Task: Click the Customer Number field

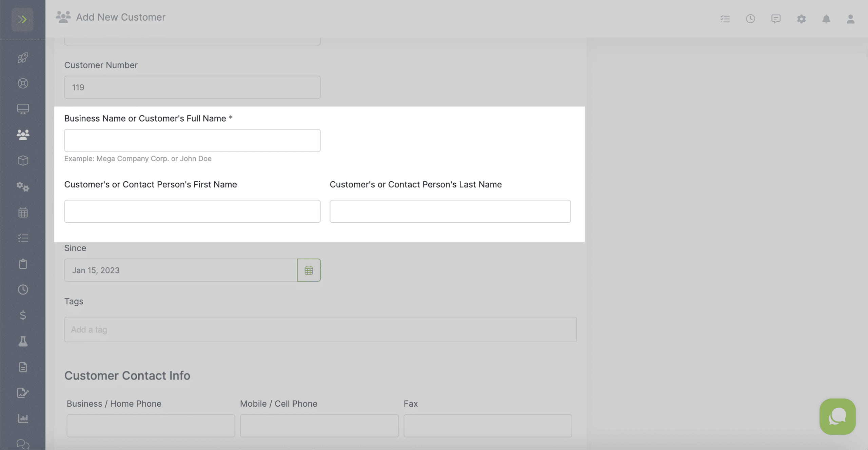Action: coord(192,87)
